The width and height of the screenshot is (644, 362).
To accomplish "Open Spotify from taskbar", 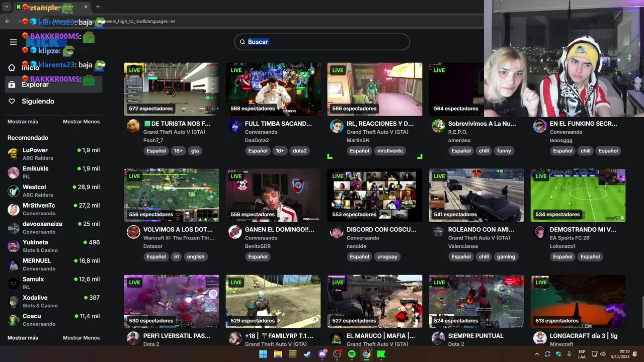I will pos(352,354).
